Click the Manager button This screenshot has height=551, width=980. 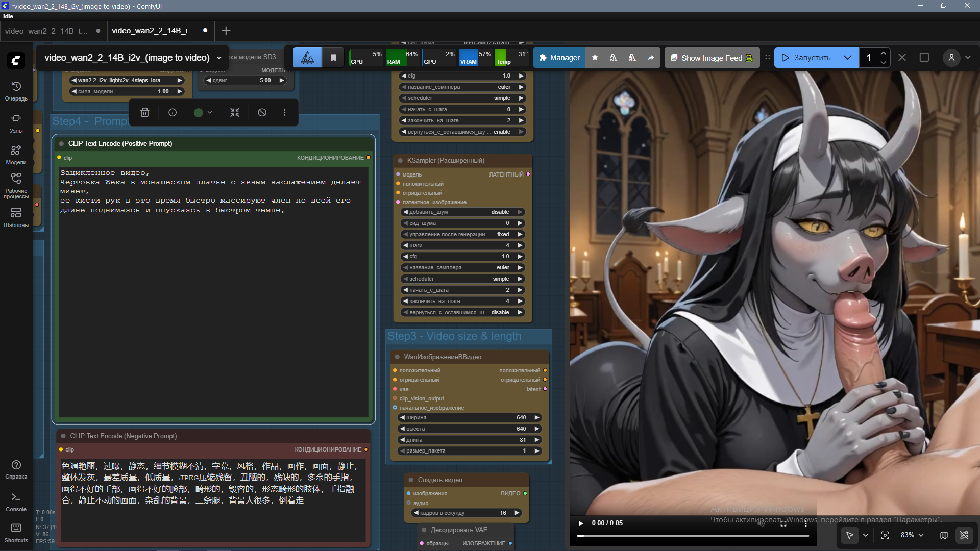pyautogui.click(x=559, y=58)
